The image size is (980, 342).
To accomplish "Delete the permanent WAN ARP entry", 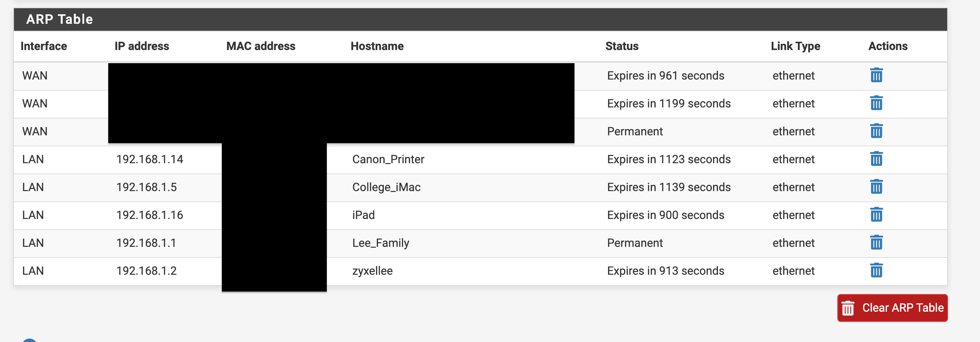I will pyautogui.click(x=876, y=131).
